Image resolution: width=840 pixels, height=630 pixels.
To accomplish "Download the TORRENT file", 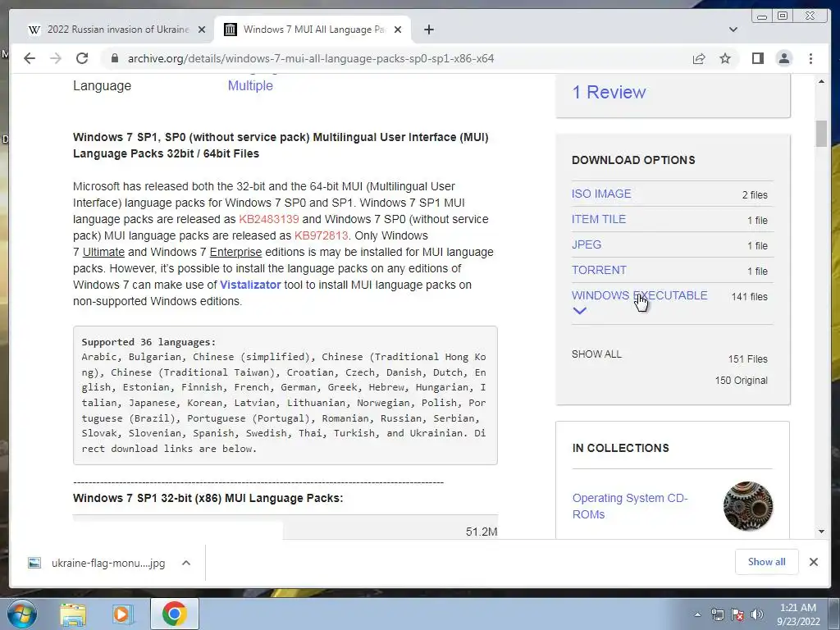I will [599, 270].
